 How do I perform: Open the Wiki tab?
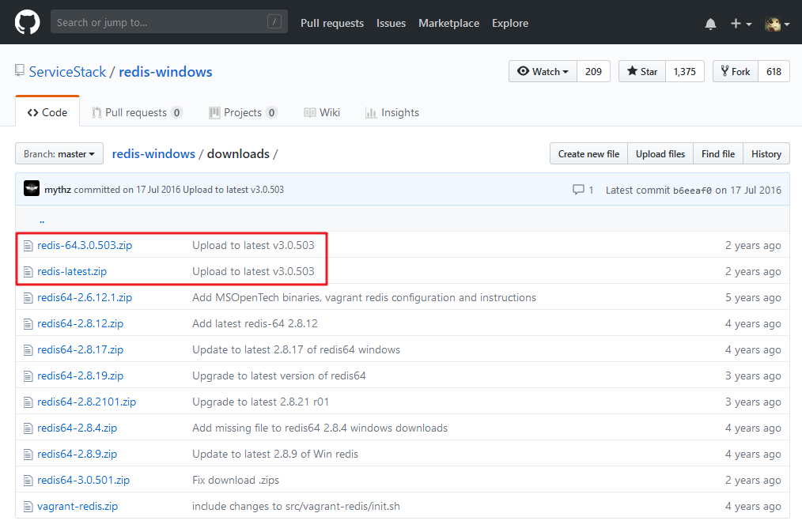322,112
